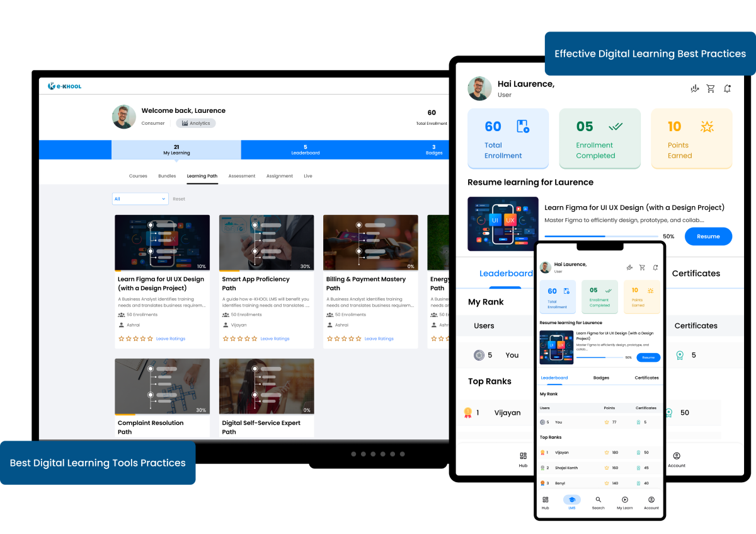The width and height of the screenshot is (756, 534).
Task: Click Reset next to the All filter
Action: click(x=179, y=199)
